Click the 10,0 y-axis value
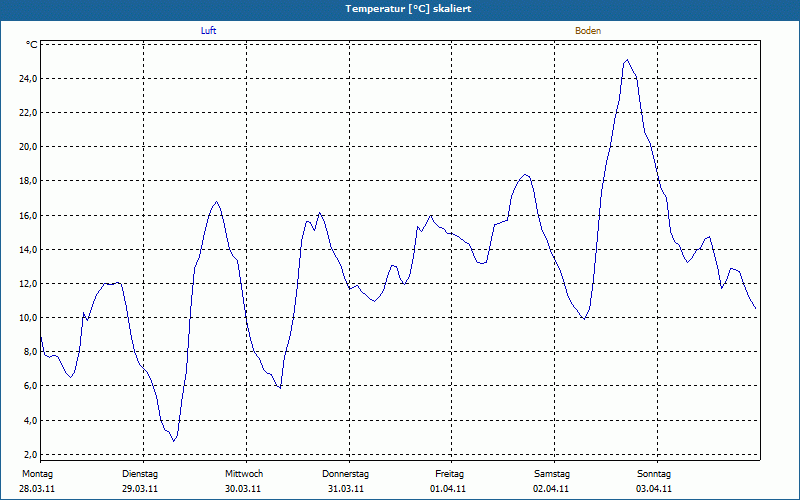This screenshot has height=500, width=800. click(28, 318)
